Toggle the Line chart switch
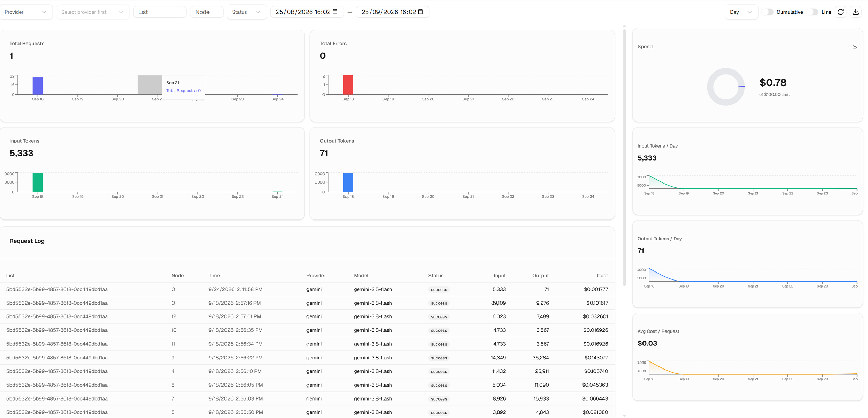The image size is (868, 418). (x=812, y=12)
